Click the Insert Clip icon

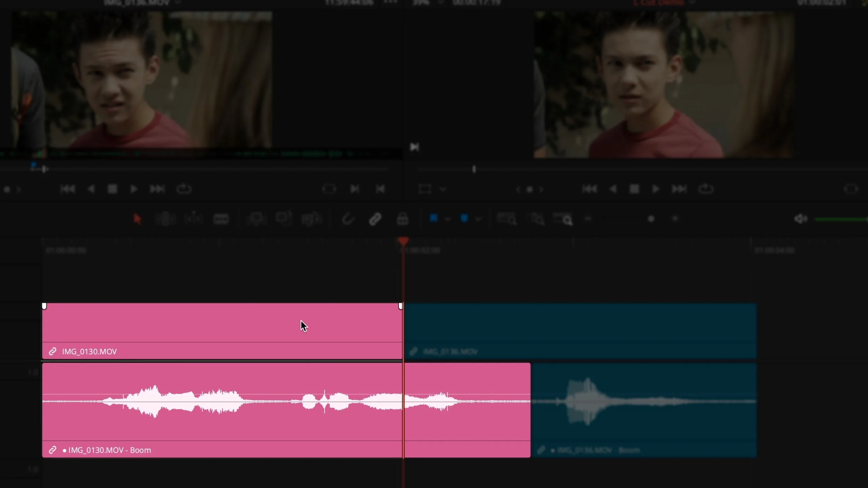click(257, 219)
